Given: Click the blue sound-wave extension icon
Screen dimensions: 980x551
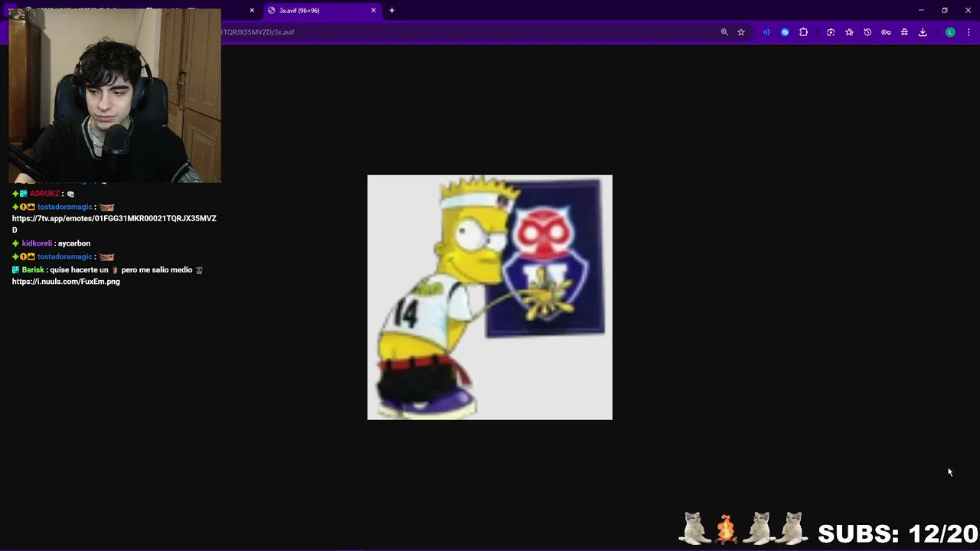Looking at the screenshot, I should click(x=766, y=32).
